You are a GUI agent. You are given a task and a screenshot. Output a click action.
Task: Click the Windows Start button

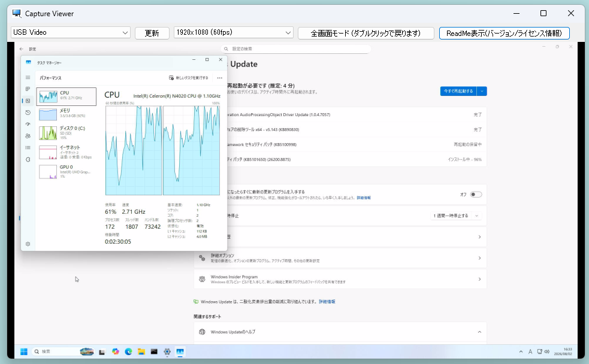[x=23, y=351]
